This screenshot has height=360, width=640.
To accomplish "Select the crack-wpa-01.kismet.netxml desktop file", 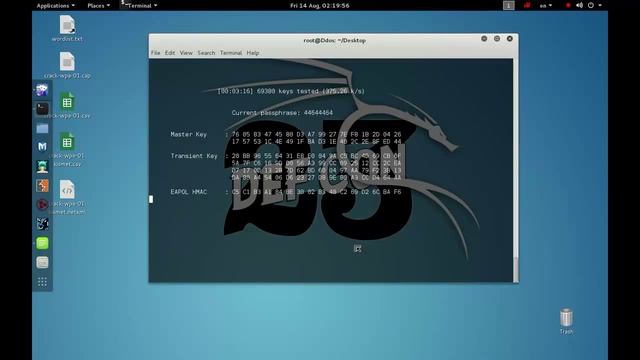I will (67, 197).
